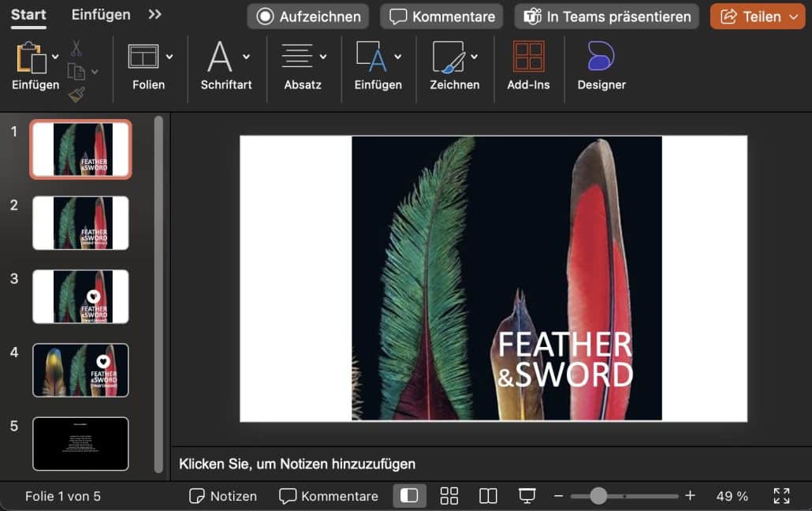Click the green feather in slide image
812x511 pixels.
426,280
